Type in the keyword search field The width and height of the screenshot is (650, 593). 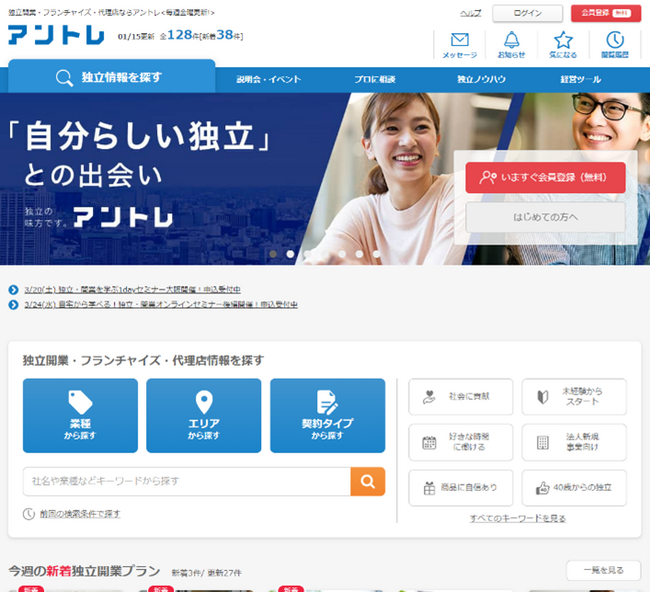tap(186, 481)
